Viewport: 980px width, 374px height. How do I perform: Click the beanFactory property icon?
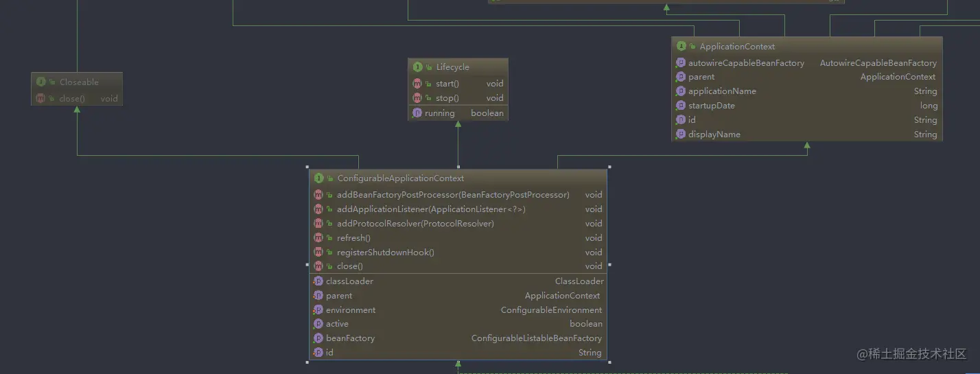tap(318, 338)
